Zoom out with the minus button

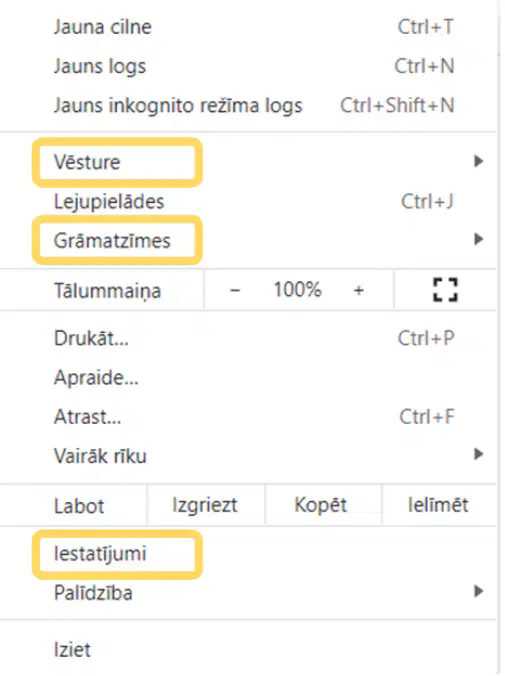tap(235, 290)
